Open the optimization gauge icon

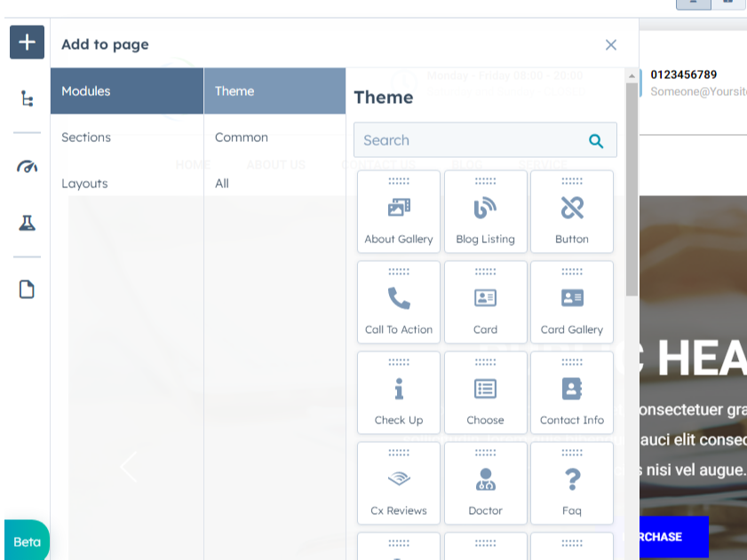click(x=27, y=167)
